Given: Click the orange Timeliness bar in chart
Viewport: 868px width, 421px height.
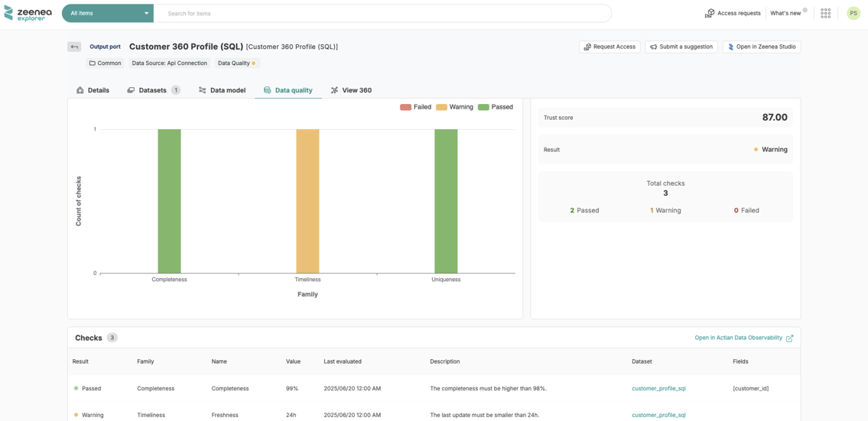Looking at the screenshot, I should pyautogui.click(x=307, y=200).
